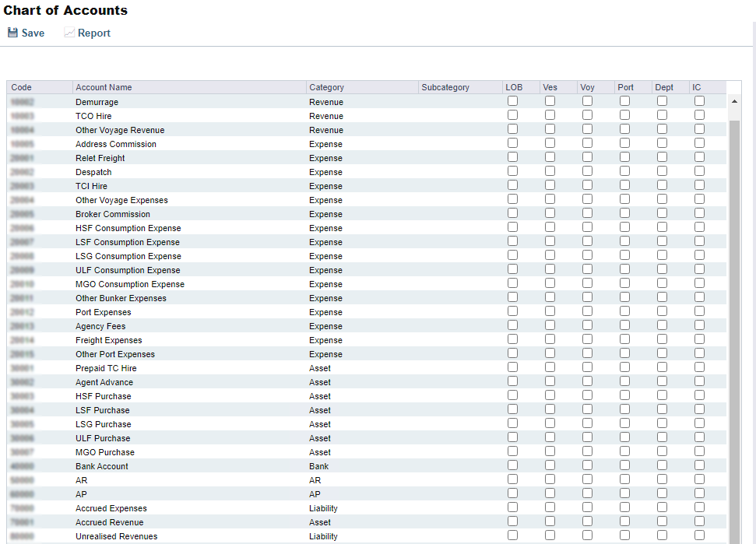Check Ves box for Prepaid TC Hire
756x544 pixels.
550,367
